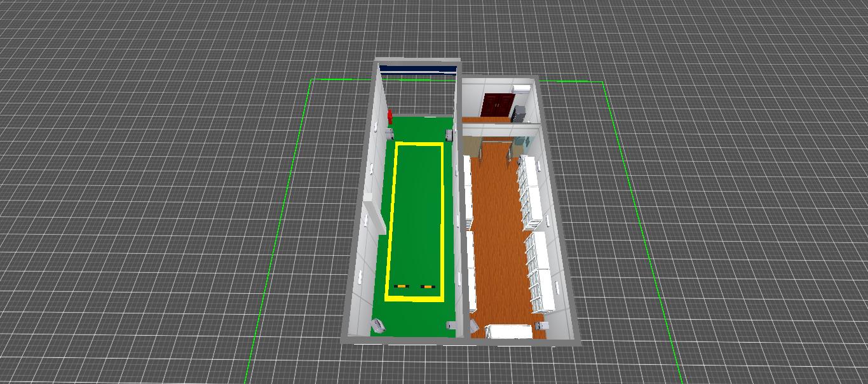Select the yellow rectangular floor marking
Screen dimensions: 868x384
[x=417, y=145]
